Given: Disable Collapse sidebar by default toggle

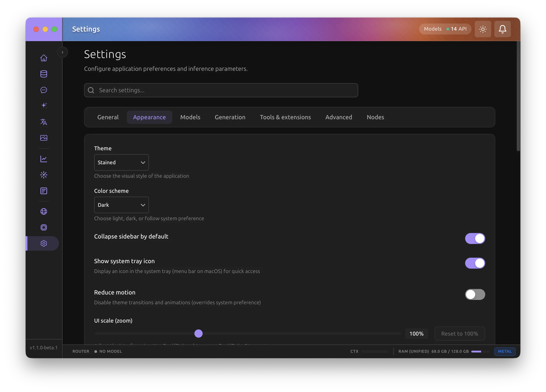Looking at the screenshot, I should pyautogui.click(x=475, y=238).
